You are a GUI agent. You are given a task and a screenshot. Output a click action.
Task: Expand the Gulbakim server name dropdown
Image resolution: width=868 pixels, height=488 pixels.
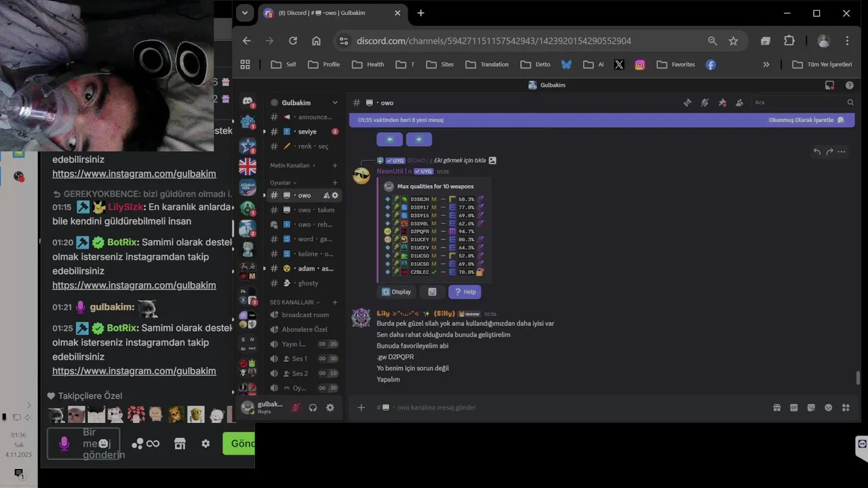pyautogui.click(x=334, y=102)
